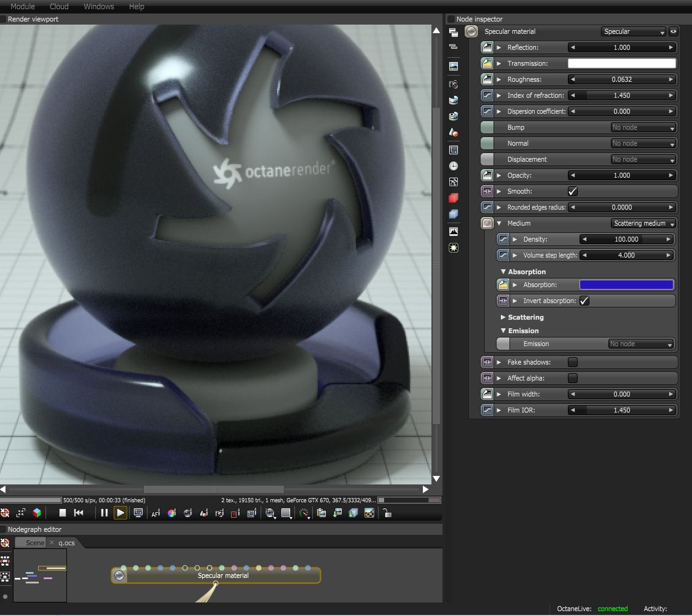Viewport: 692px width, 616px height.
Task: Click the render priority gauge icon
Action: [304, 513]
